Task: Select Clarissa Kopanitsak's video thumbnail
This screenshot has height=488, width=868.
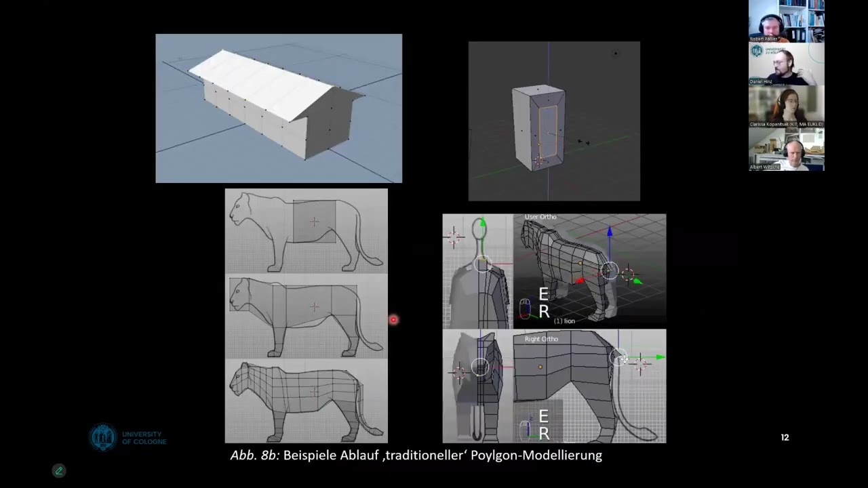Action: click(787, 107)
